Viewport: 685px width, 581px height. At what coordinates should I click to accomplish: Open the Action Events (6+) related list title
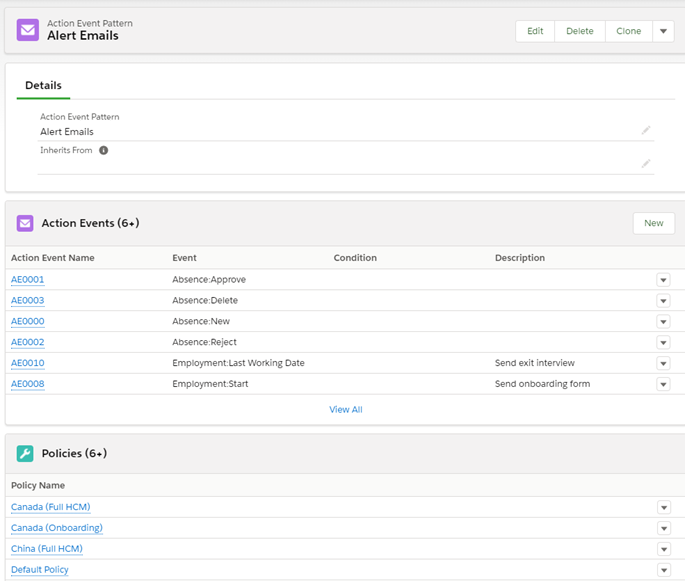click(x=89, y=223)
